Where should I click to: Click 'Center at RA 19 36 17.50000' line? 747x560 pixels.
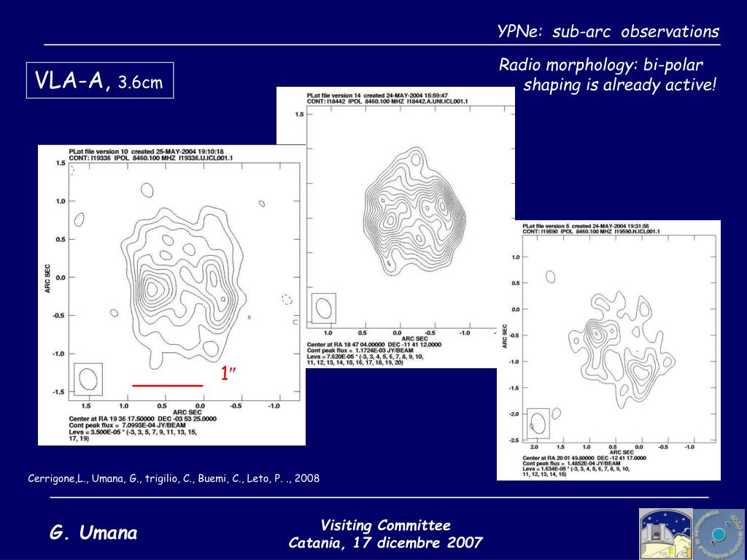pos(143,419)
